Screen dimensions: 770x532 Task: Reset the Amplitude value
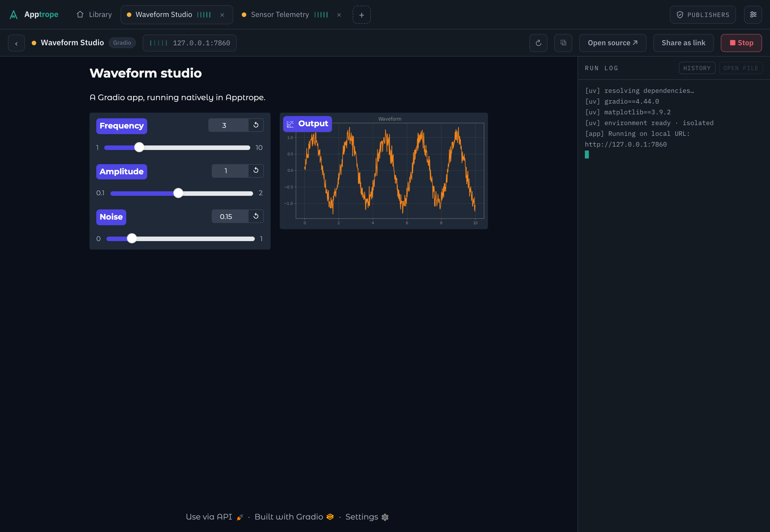(256, 171)
